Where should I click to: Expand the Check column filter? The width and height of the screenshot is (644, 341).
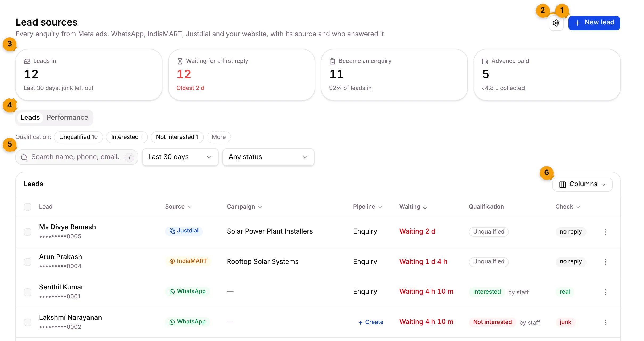(578, 207)
